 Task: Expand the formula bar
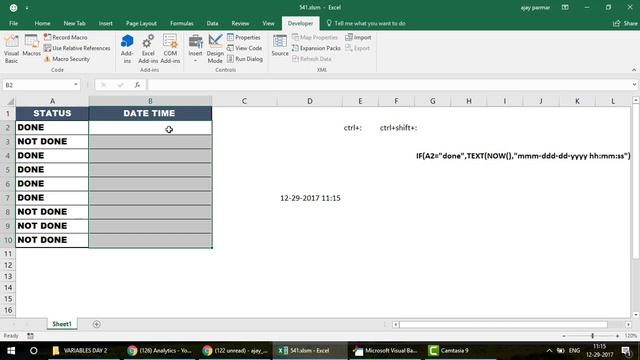(x=634, y=85)
